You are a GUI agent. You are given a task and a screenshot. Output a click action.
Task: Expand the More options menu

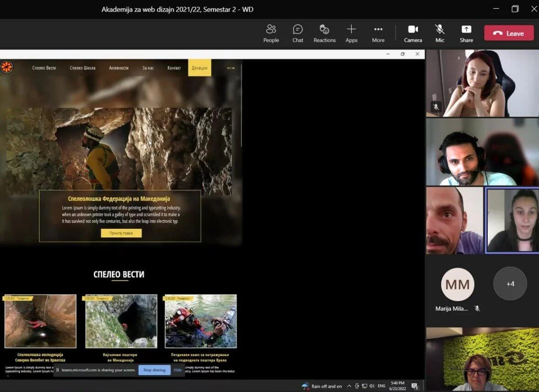click(x=378, y=33)
